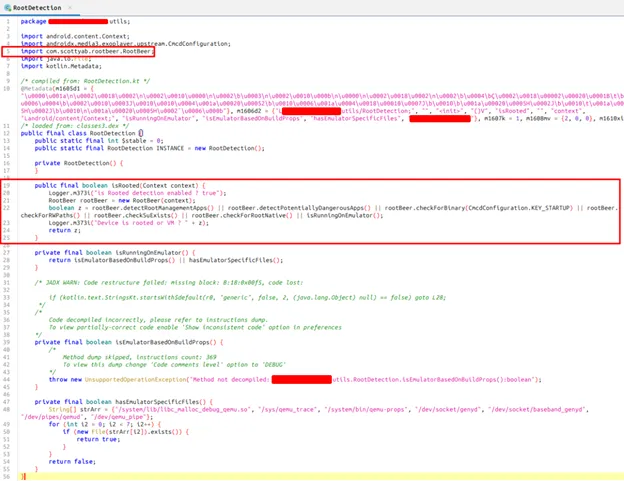Image resolution: width=624 pixels, height=481 pixels.
Task: Click RootDetection in the class declaration line
Action: [x=113, y=133]
